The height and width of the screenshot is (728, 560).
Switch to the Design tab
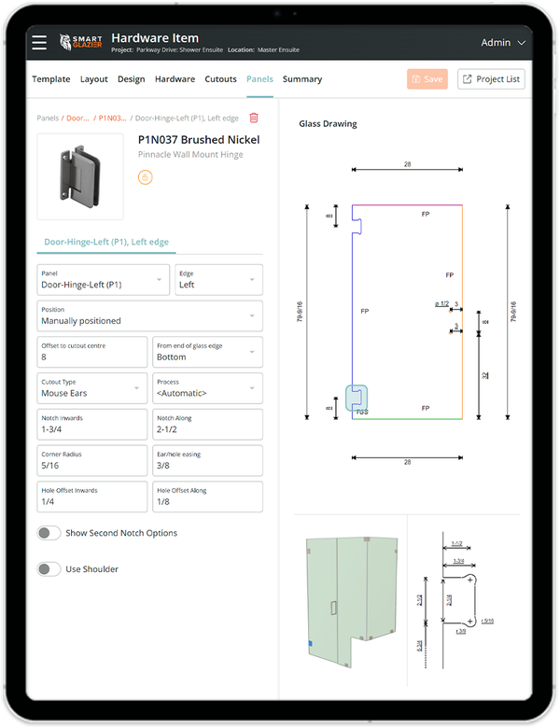tap(132, 79)
